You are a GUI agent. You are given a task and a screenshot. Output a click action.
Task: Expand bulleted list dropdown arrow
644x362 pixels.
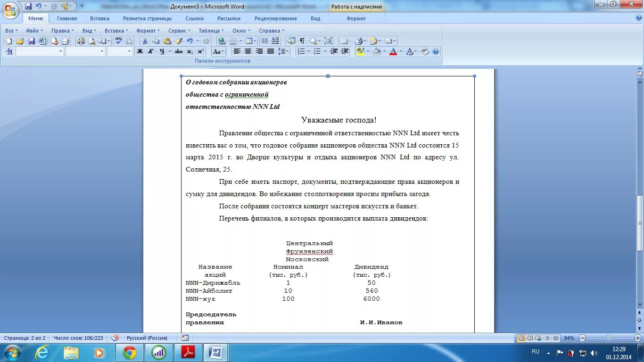(325, 51)
